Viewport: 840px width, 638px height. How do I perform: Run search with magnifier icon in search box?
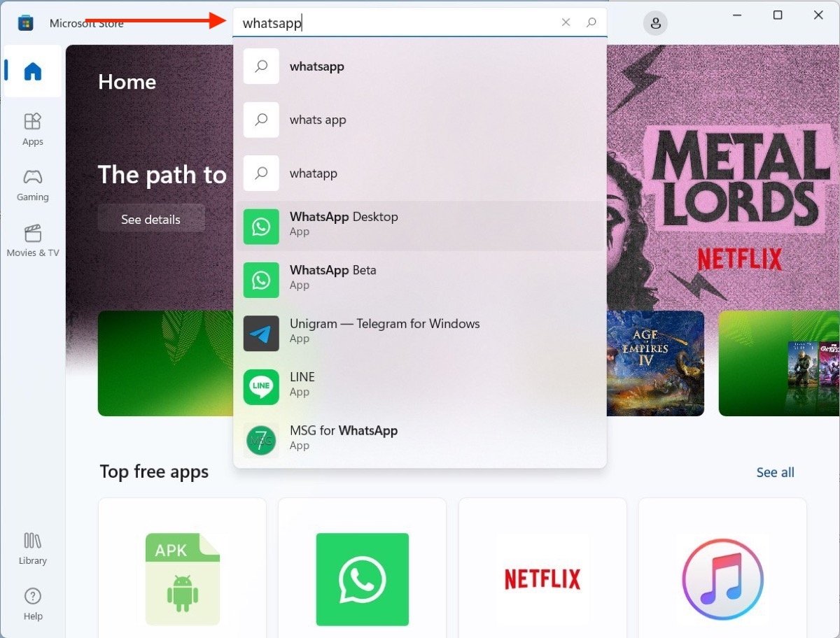[591, 23]
